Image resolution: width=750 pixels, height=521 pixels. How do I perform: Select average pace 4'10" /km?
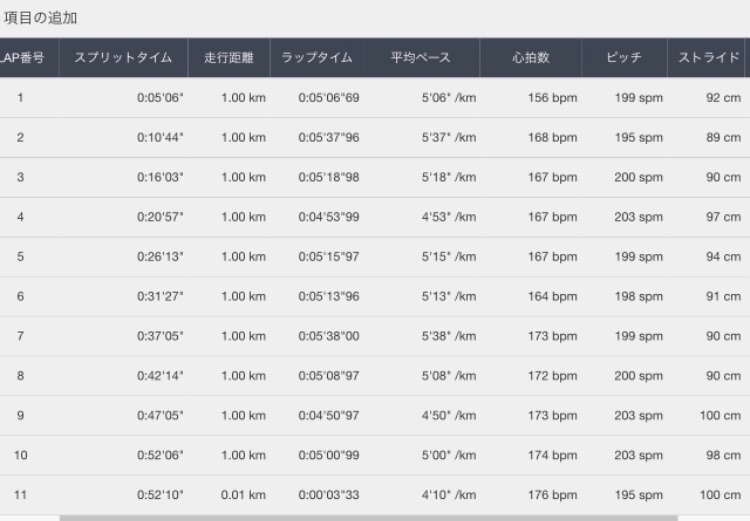(x=449, y=495)
